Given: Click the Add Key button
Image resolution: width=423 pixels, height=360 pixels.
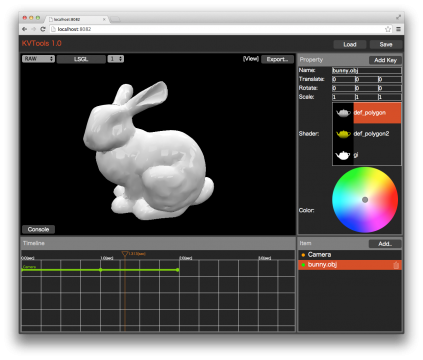Looking at the screenshot, I should (x=385, y=60).
